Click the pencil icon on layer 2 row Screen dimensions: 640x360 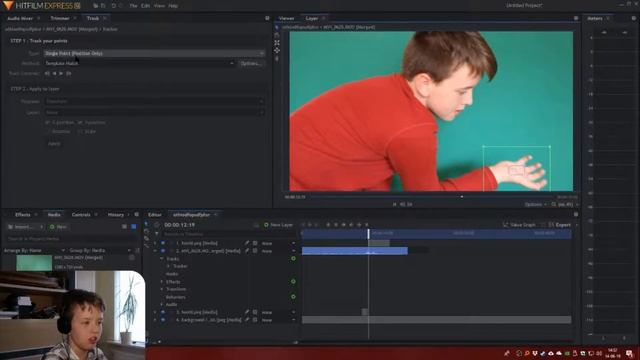pos(247,251)
